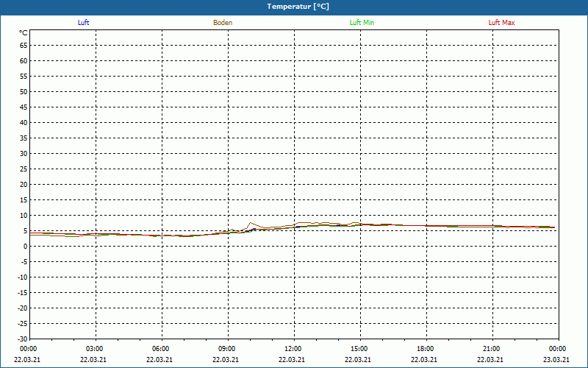Click the -20 y-axis value

click(23, 308)
